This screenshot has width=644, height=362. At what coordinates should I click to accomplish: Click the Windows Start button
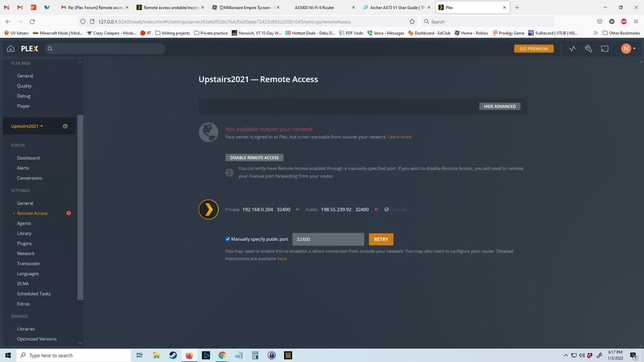[x=8, y=355]
